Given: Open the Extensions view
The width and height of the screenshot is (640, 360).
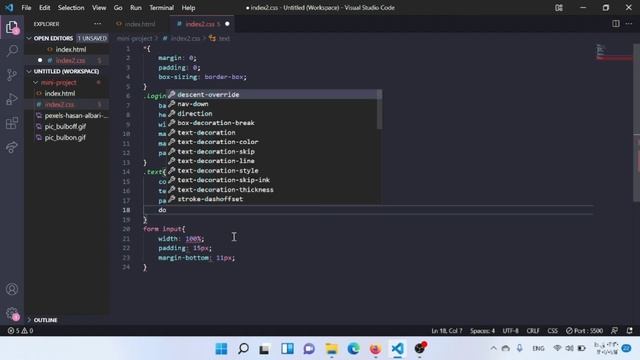Looking at the screenshot, I should tap(12, 123).
